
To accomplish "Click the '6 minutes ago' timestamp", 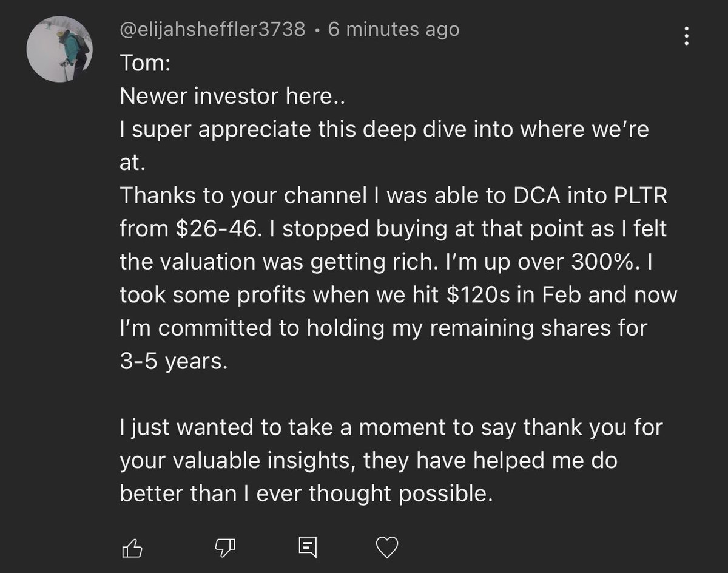I will coord(394,29).
